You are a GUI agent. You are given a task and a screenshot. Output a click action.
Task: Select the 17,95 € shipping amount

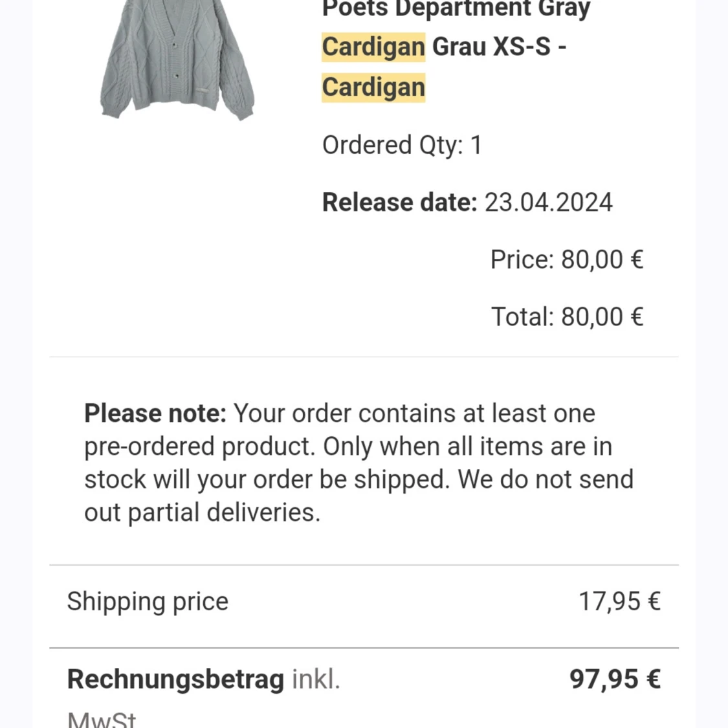click(x=619, y=601)
